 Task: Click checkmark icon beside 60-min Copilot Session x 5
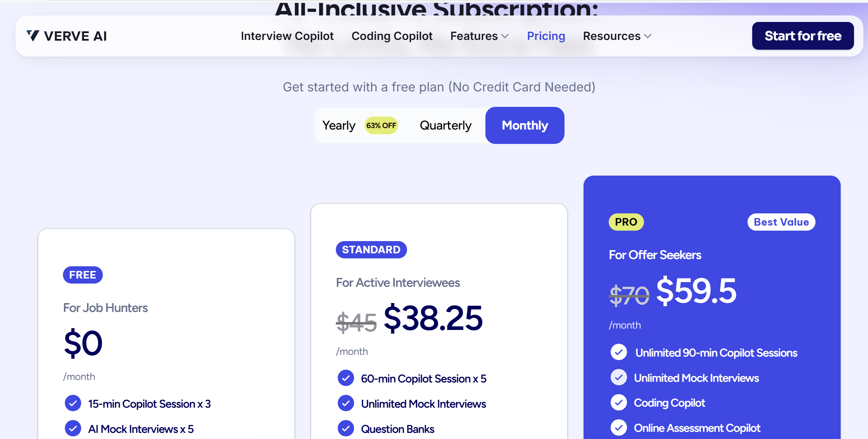coord(346,378)
